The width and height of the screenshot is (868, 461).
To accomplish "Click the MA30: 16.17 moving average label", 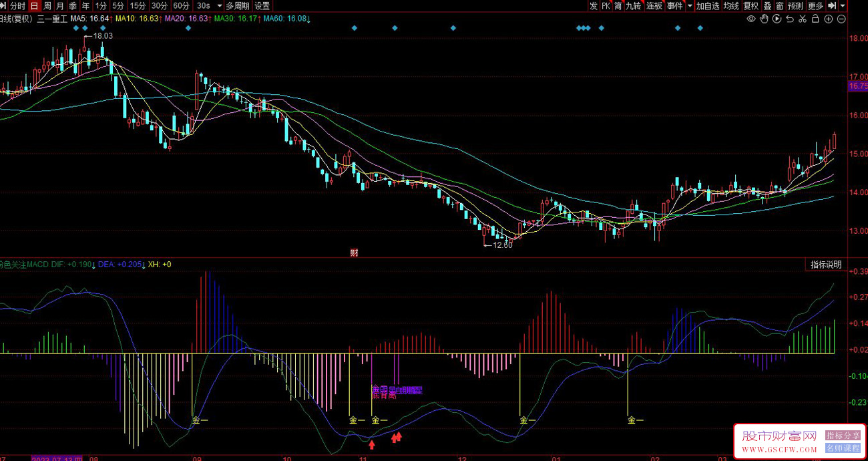I will point(237,19).
